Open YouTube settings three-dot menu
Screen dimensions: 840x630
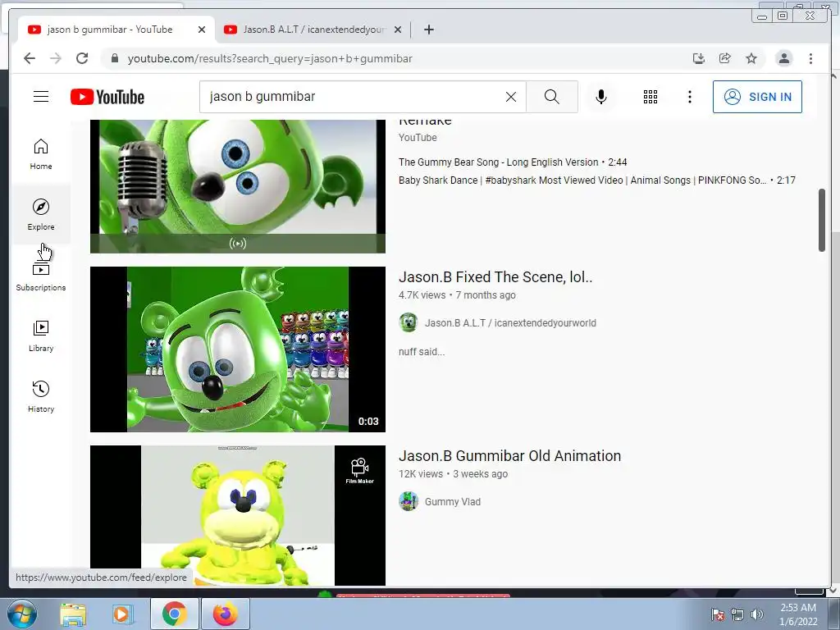click(x=689, y=97)
